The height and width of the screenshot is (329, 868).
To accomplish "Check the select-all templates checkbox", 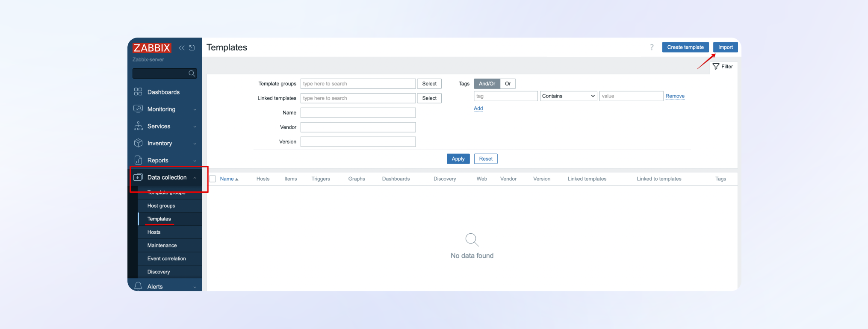I will point(213,179).
